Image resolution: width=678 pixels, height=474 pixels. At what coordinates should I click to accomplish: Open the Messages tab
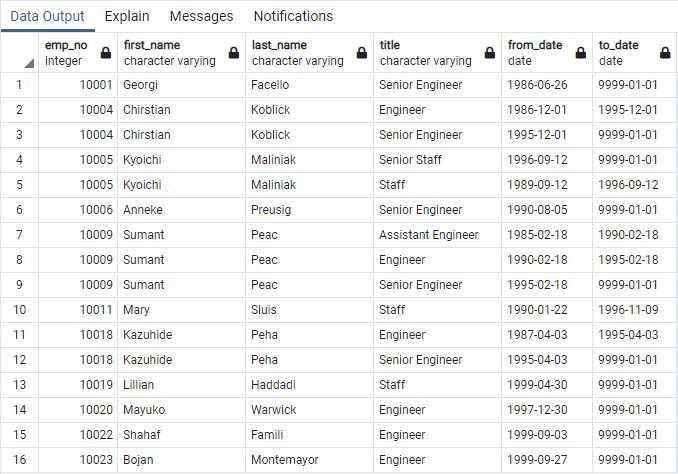click(201, 16)
